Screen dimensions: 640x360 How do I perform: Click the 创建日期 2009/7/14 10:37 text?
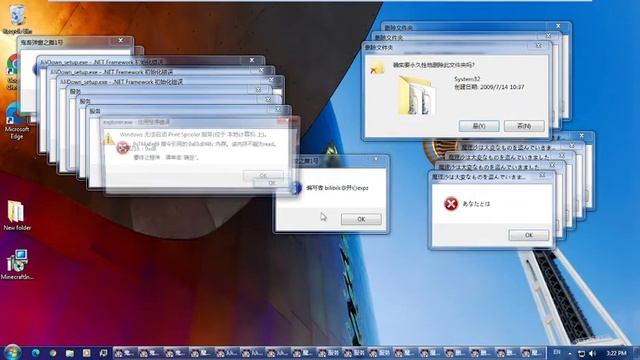pos(489,87)
